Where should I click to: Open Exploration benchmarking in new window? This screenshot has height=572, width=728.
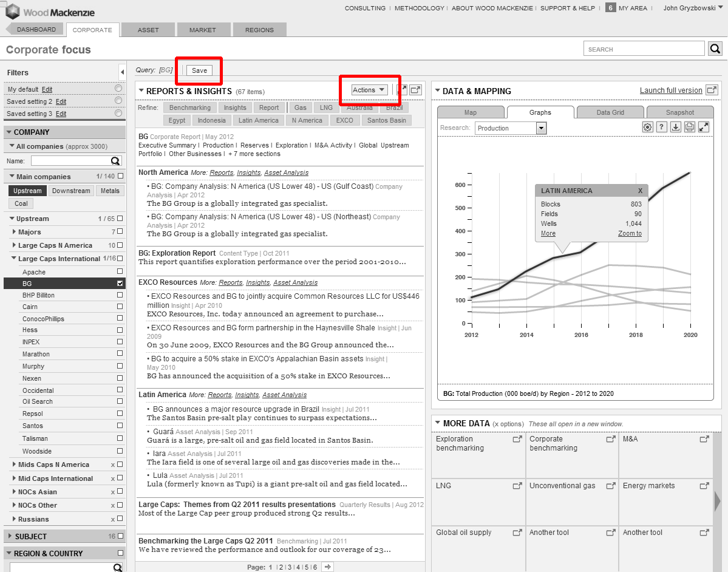point(517,439)
